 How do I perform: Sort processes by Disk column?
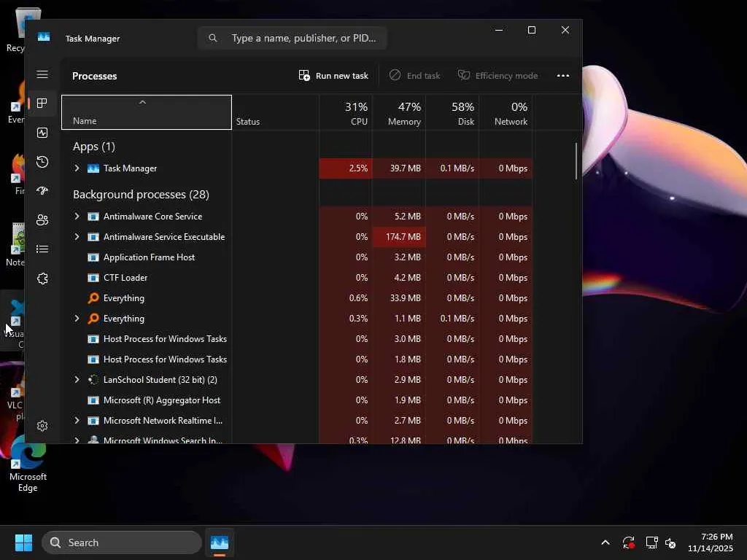pos(452,112)
